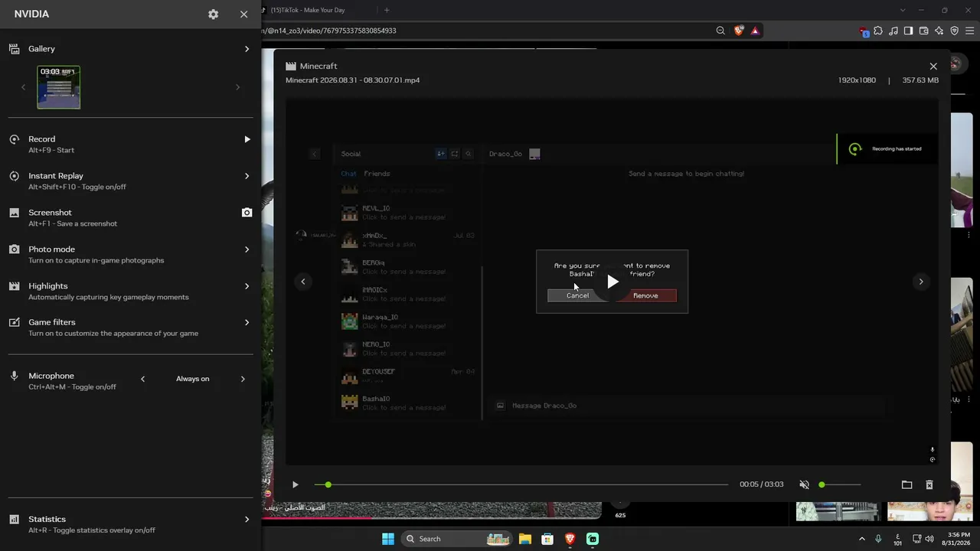Play video from the bottom control bar
This screenshot has width=980, height=551.
(x=295, y=484)
